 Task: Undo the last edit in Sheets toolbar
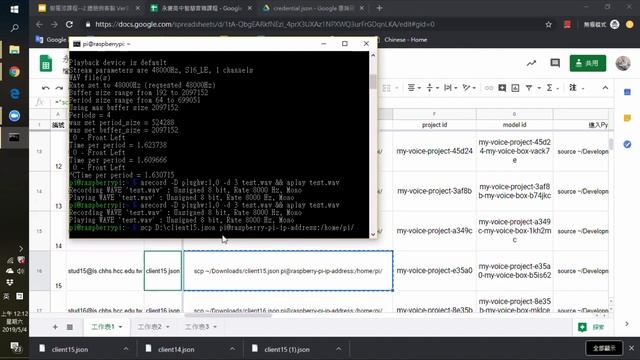(x=46, y=88)
